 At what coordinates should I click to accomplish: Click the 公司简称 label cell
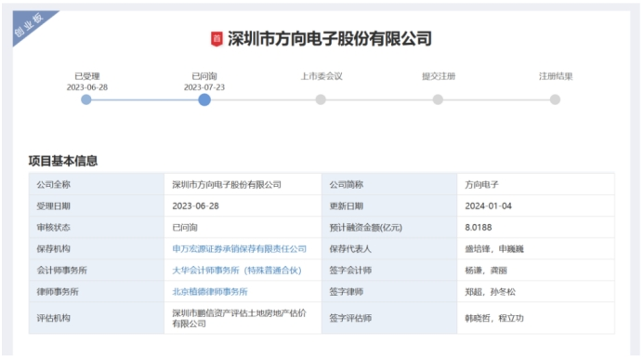click(389, 184)
